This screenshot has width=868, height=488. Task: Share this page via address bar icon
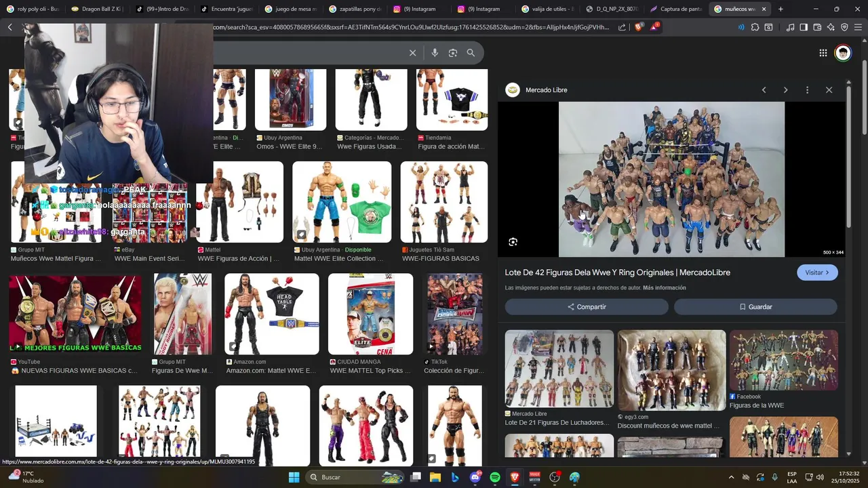point(622,27)
